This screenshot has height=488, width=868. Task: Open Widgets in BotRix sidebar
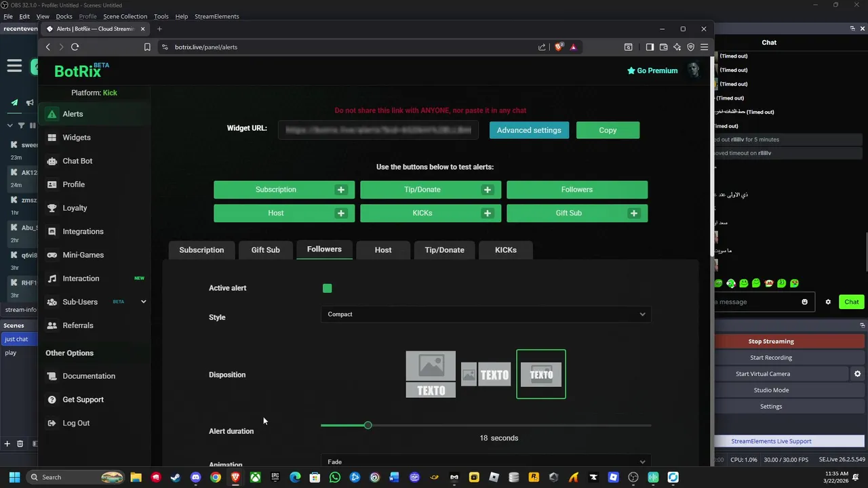95,138
